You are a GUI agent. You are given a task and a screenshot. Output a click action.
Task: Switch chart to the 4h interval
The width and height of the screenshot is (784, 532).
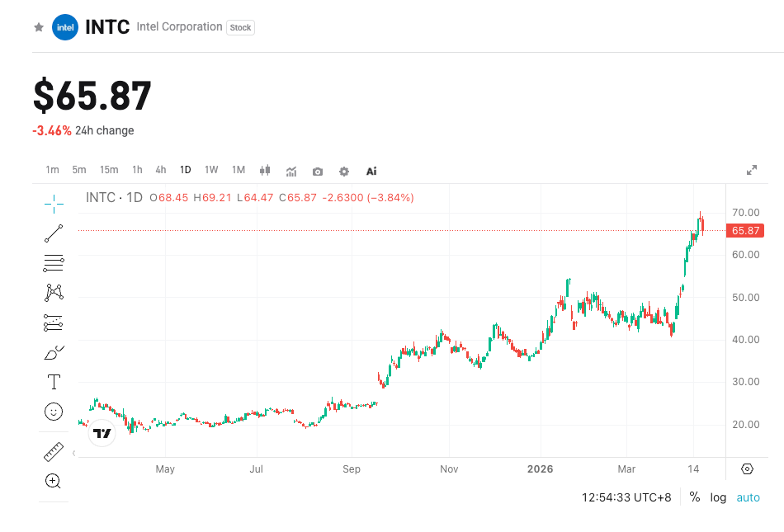point(160,170)
